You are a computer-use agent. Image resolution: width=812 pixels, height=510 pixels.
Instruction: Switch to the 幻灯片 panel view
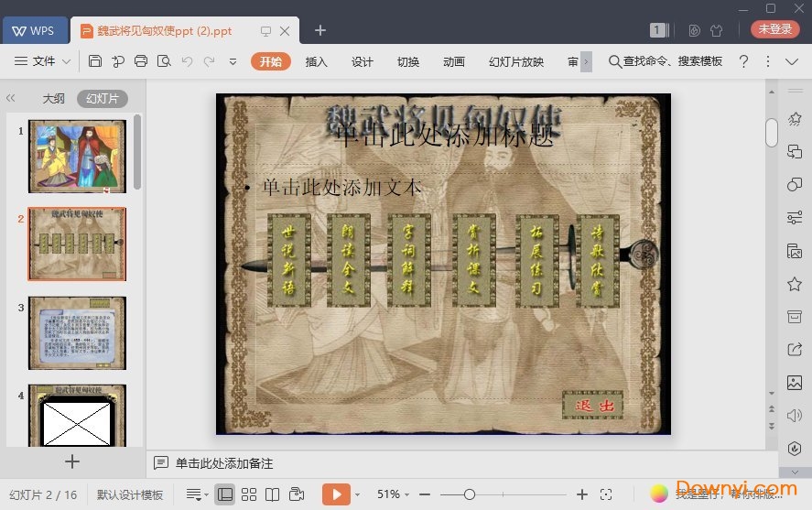102,98
